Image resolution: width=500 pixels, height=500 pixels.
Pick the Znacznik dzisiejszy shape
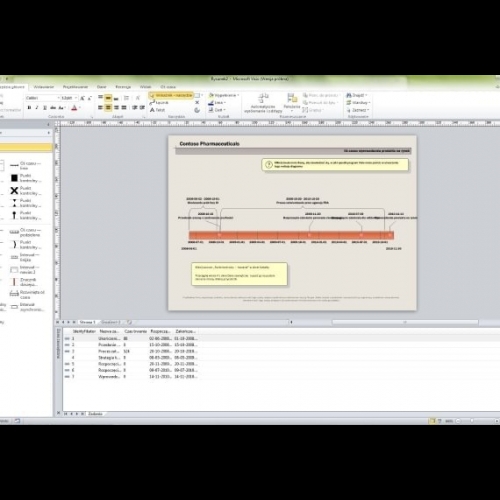25,282
